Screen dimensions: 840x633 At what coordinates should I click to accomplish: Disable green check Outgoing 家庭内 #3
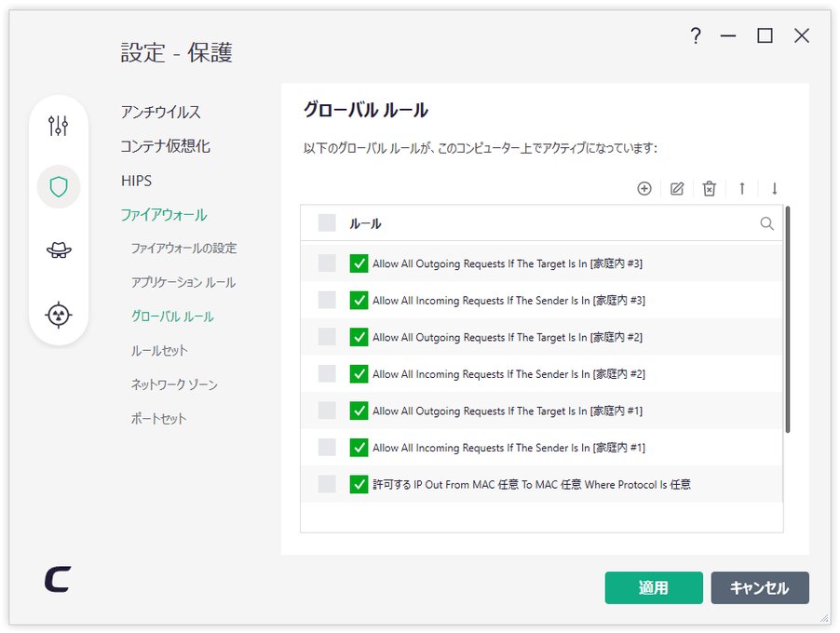359,263
